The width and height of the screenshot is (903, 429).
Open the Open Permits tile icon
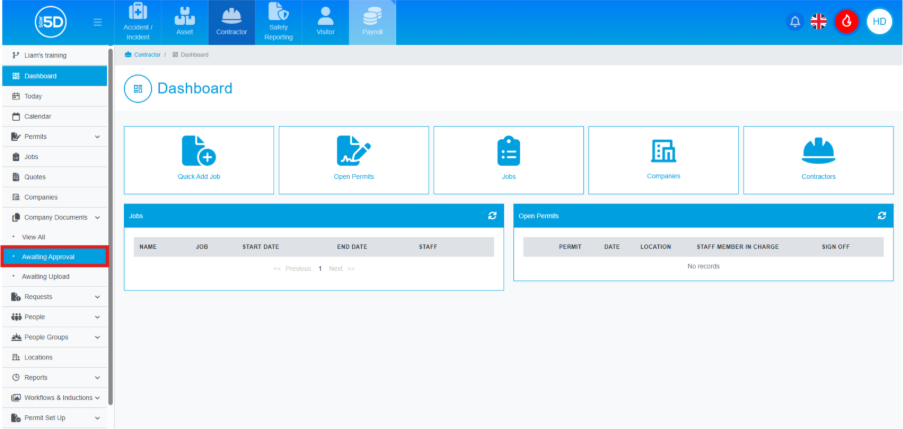pos(353,151)
